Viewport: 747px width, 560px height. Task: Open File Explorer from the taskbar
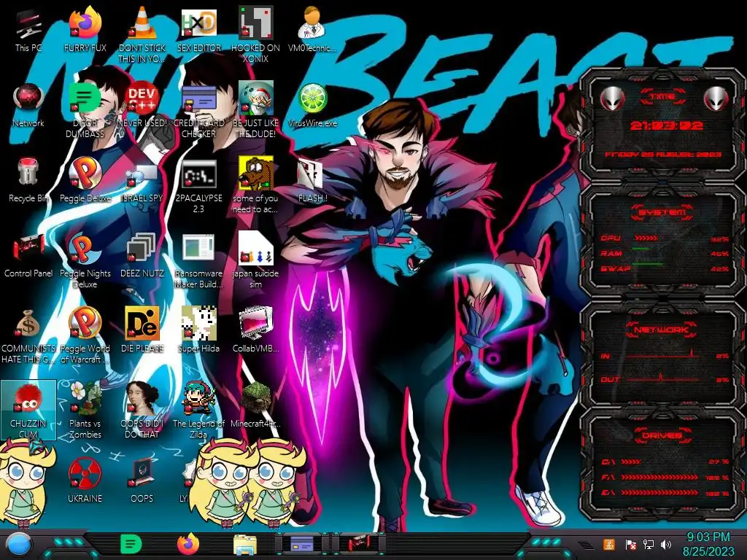[x=245, y=545]
